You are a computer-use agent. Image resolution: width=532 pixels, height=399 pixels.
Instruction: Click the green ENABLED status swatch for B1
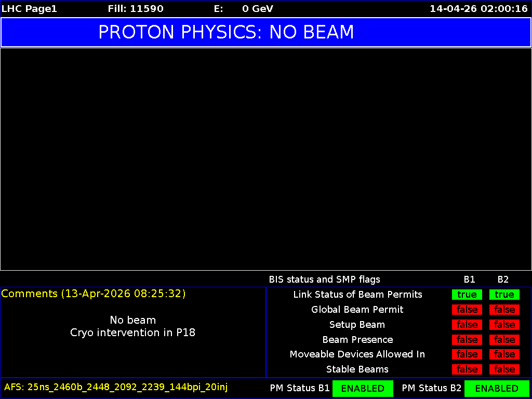pyautogui.click(x=363, y=388)
